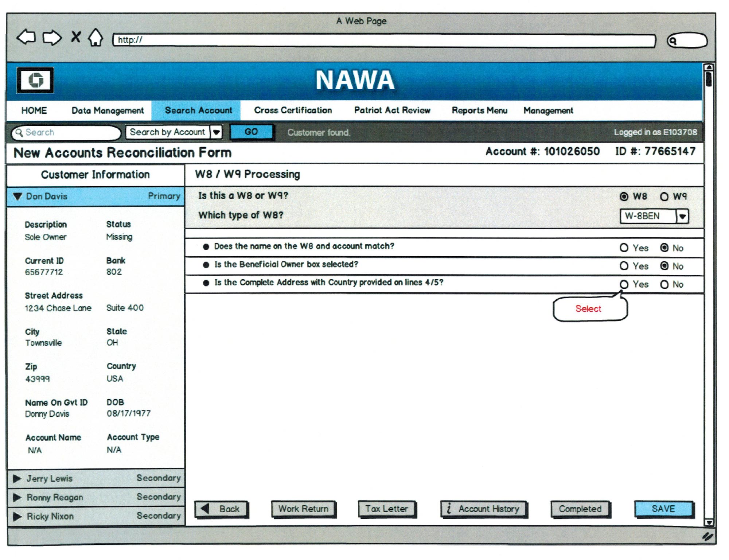Viewport: 729px width, 560px height.
Task: Click the DOB value 08/17/1977
Action: point(128,413)
